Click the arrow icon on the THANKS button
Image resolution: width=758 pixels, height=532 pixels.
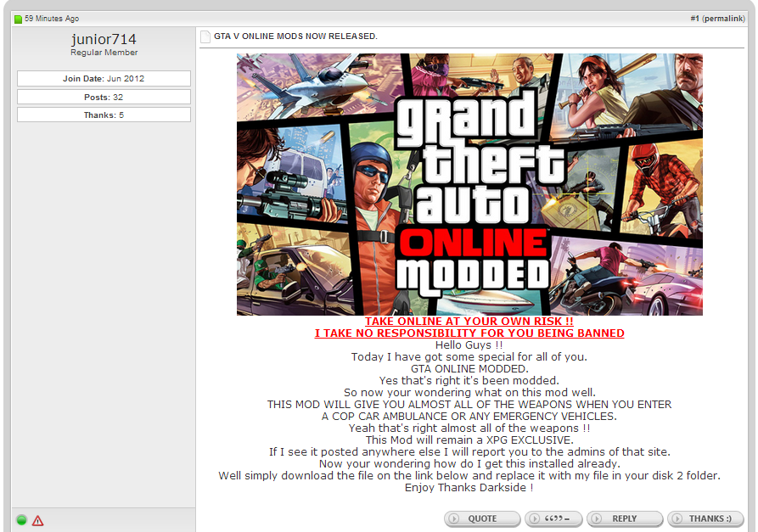pos(677,518)
